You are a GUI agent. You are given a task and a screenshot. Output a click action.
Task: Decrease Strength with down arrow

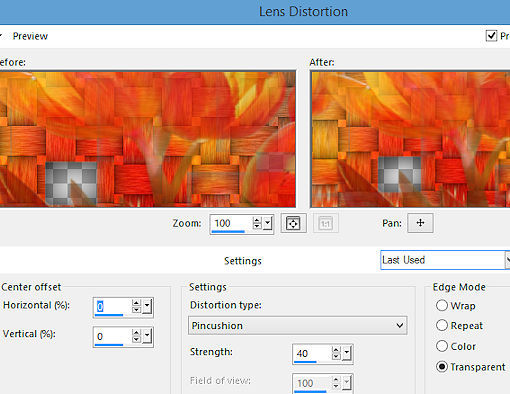[x=336, y=356]
